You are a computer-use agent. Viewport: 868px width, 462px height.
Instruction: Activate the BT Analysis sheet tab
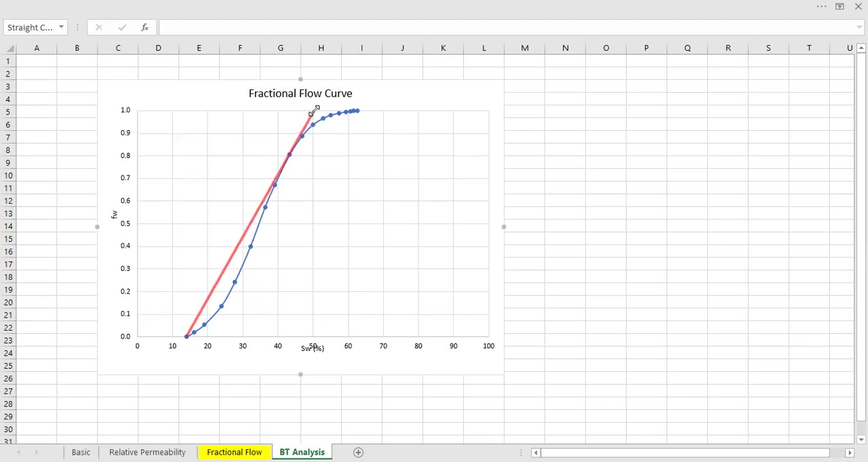click(302, 452)
